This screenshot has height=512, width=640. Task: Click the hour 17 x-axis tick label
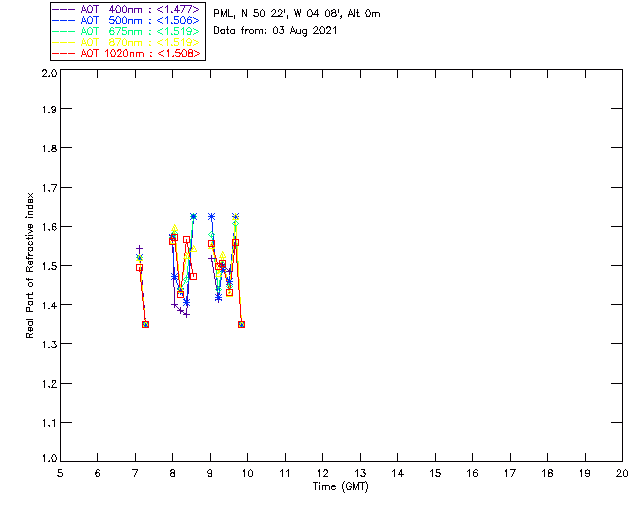[510, 473]
